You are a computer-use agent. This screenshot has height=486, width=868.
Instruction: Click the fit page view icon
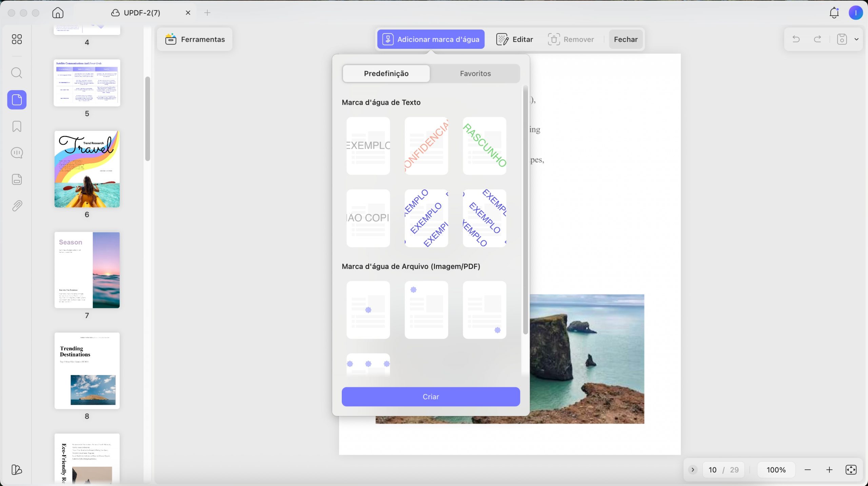point(851,470)
